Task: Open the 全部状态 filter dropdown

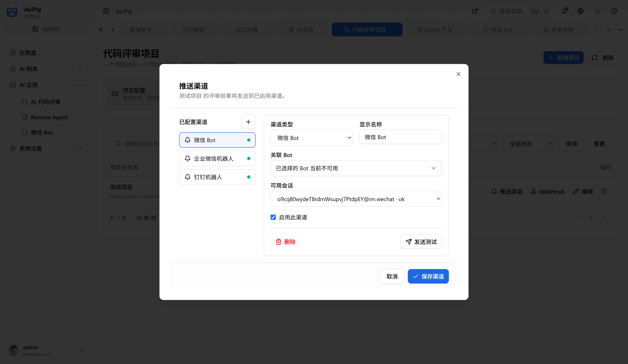Action: click(x=529, y=144)
